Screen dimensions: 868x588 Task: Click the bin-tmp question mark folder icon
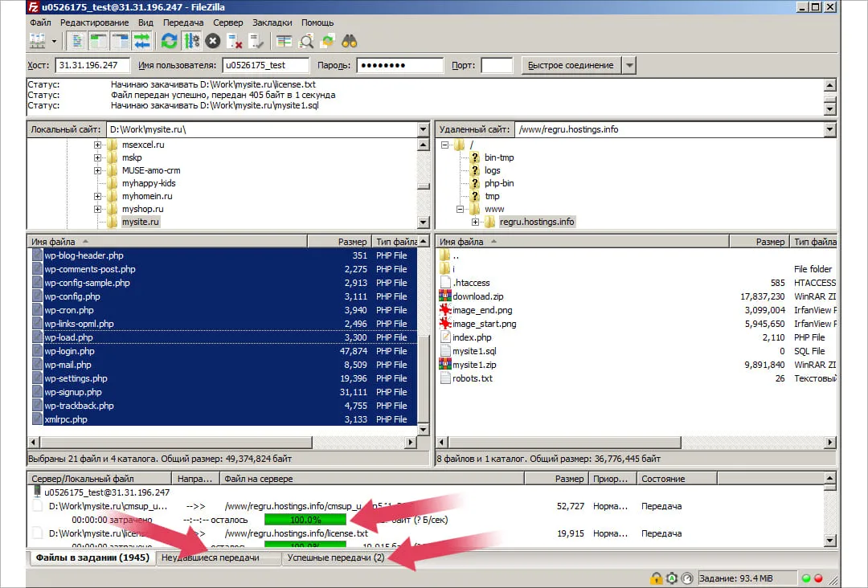(474, 157)
